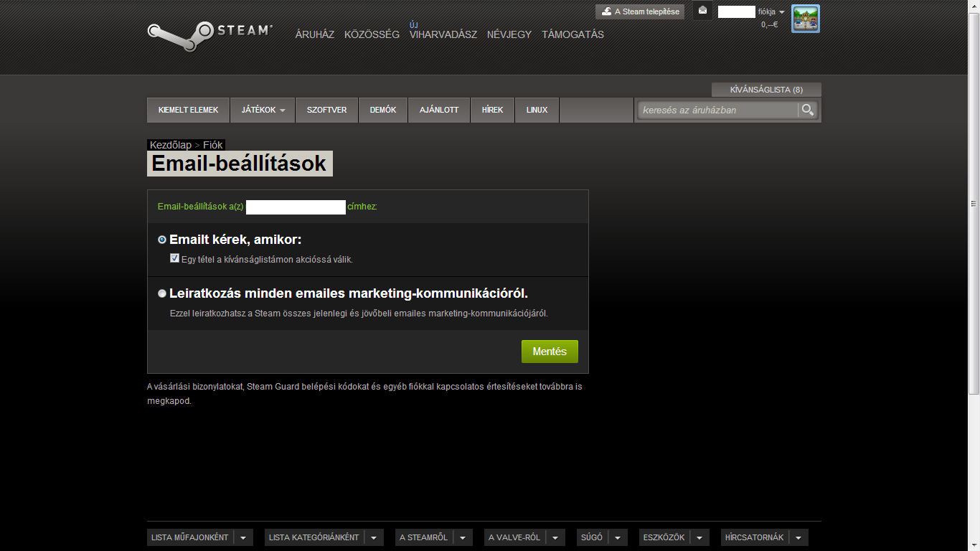This screenshot has width=980, height=551.
Task: Expand arrow next to HÍRCSATORNÁK
Action: [798, 537]
